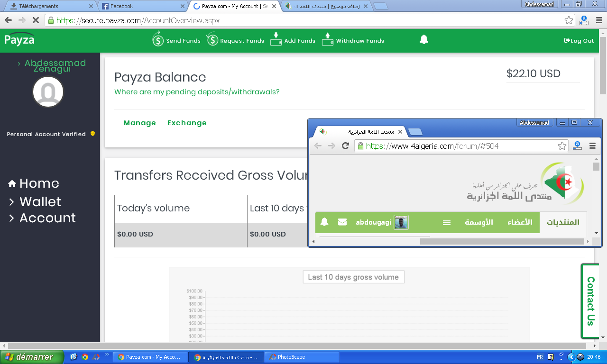Click the Manage balance link
Screen dimensions: 607x364
tap(140, 123)
